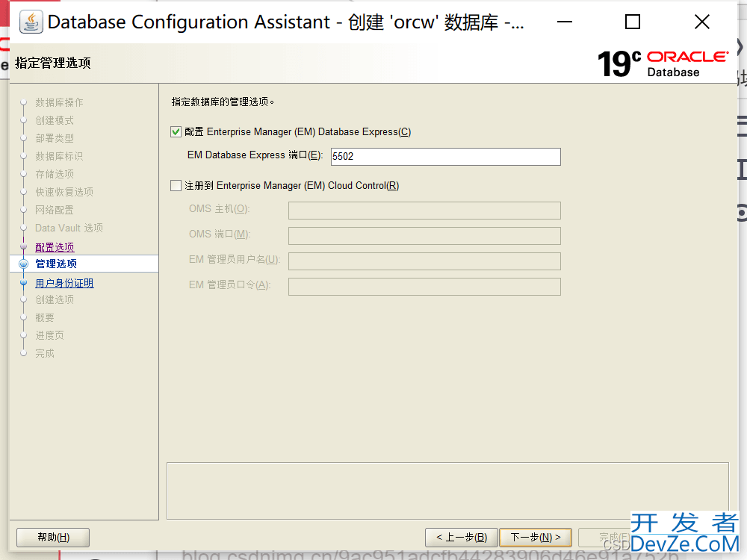Click the OMS 端口 input field
Viewport: 747px width, 560px height.
click(x=424, y=236)
